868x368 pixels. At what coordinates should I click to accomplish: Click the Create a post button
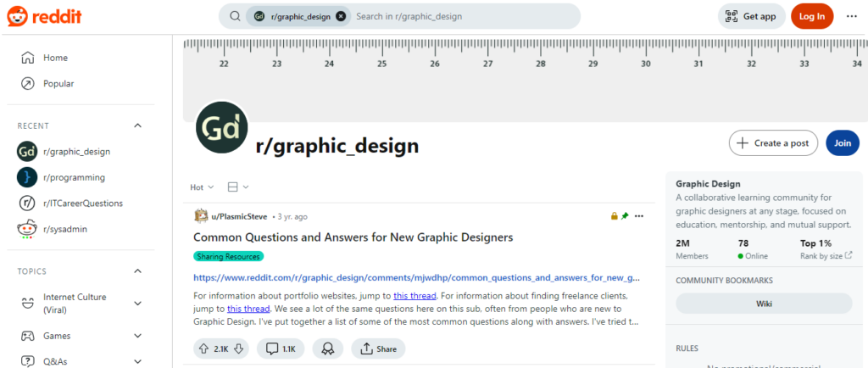[773, 143]
